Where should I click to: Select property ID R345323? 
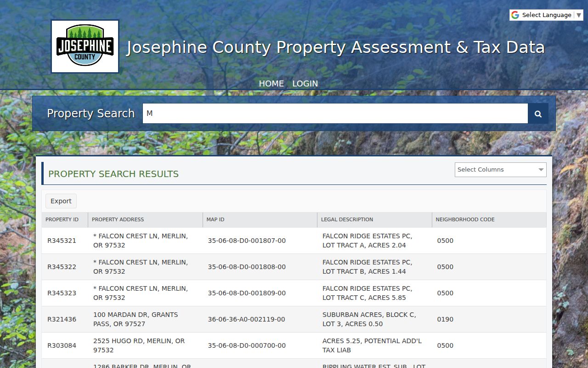(x=62, y=293)
